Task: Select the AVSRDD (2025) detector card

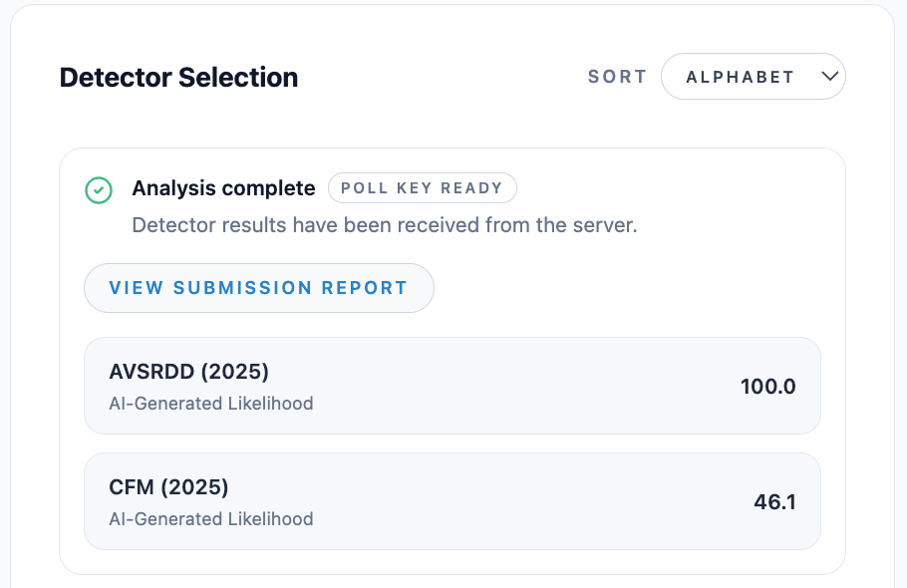Action: pos(452,386)
